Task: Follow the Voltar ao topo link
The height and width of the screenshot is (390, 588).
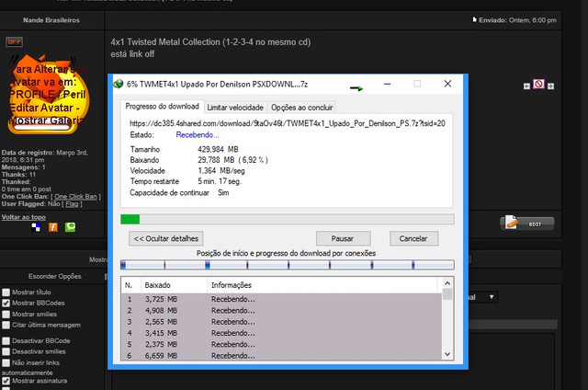Action: click(24, 217)
